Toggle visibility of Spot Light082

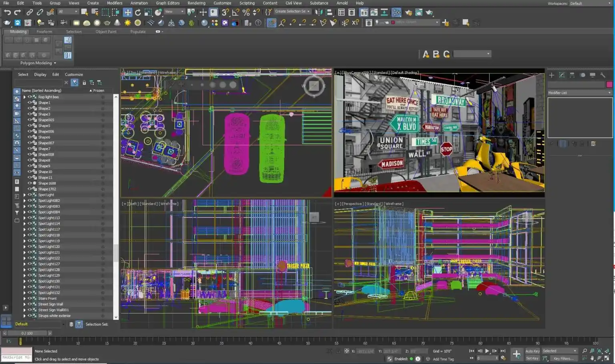(x=30, y=201)
